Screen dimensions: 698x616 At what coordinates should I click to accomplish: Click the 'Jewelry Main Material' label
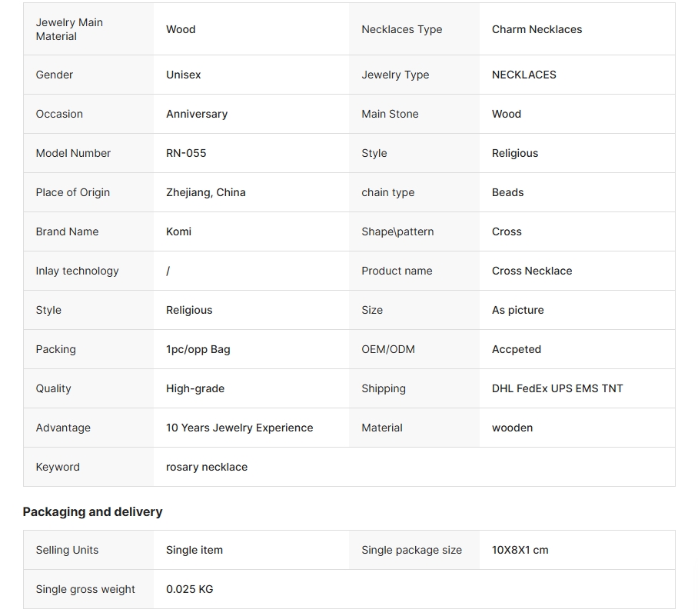(x=69, y=29)
